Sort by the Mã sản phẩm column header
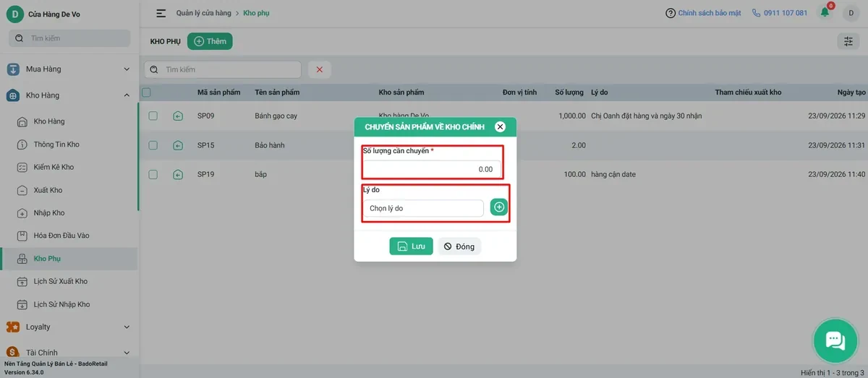Image resolution: width=868 pixels, height=378 pixels. pyautogui.click(x=218, y=93)
